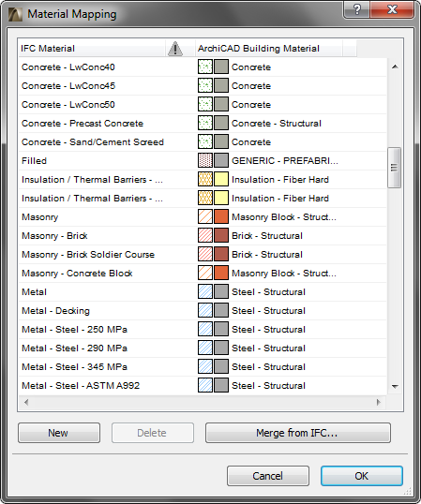Click orange swatch in Masonry row
The image size is (421, 504).
[221, 217]
